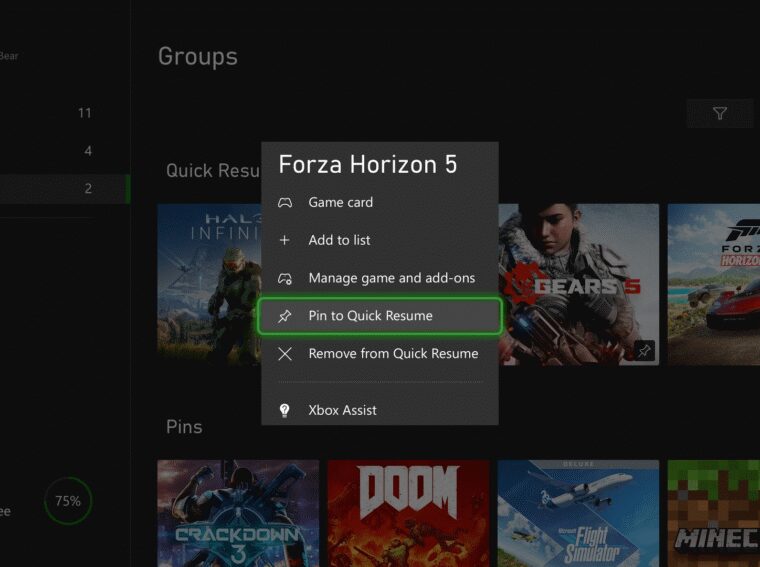
Task: Select the highlighted sidebar row showing 2
Action: [x=65, y=189]
